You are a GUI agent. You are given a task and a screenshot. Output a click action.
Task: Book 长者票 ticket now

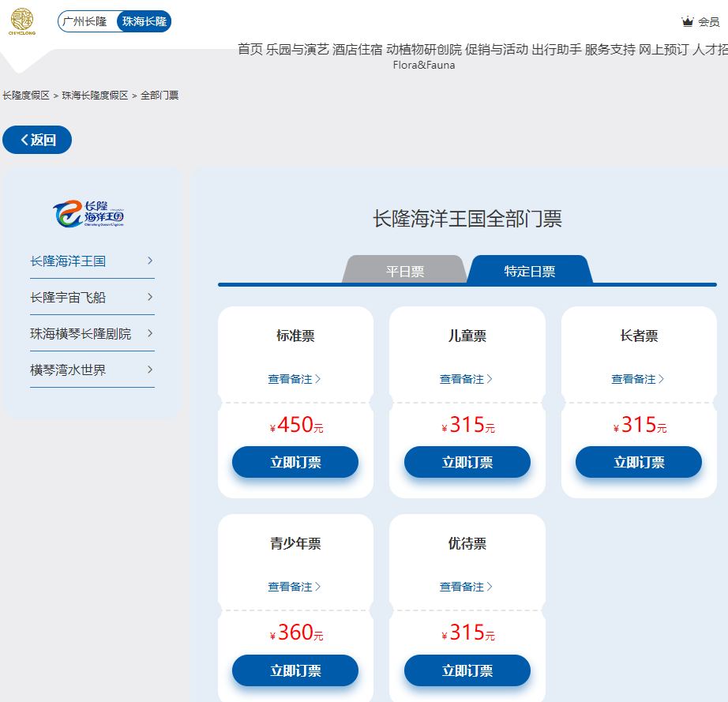pos(639,462)
